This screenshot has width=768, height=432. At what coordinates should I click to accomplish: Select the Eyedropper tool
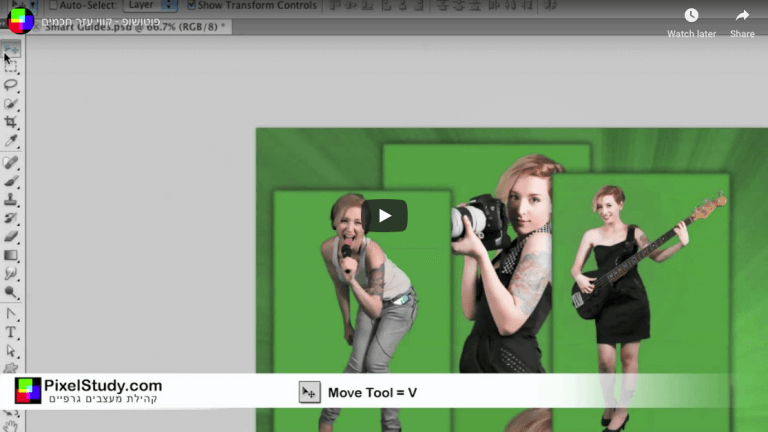(11, 141)
